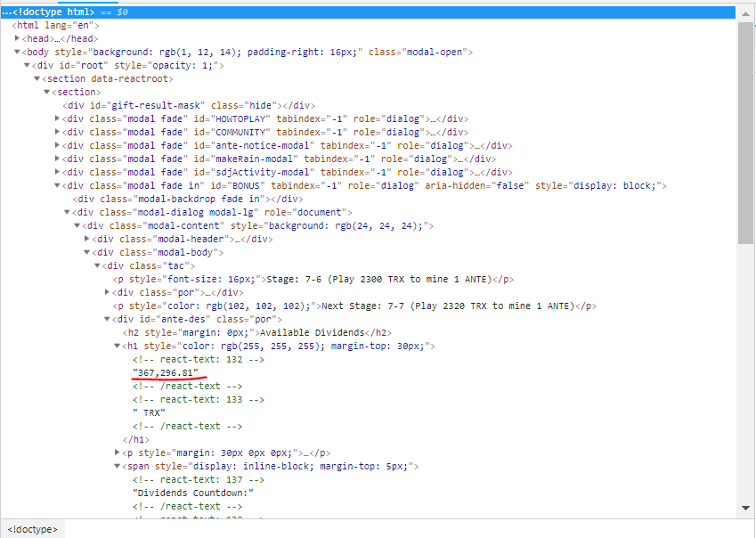This screenshot has width=756, height=538.
Task: Collapse the inline-block span element
Action: (117, 466)
